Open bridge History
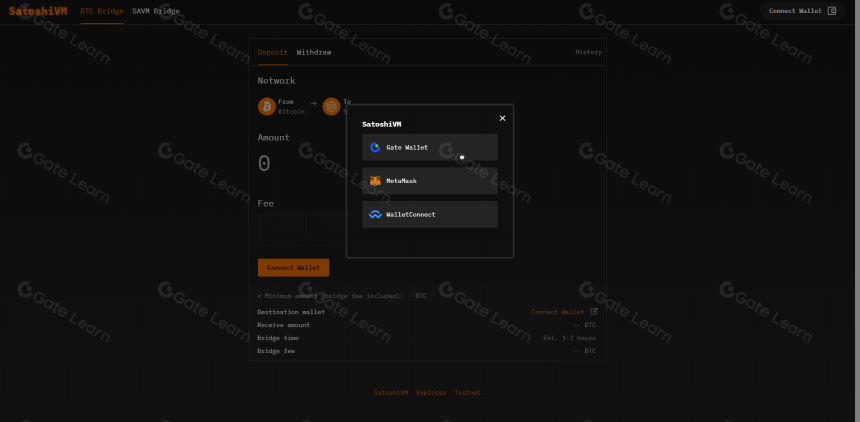Screen dimensions: 860x422 pyautogui.click(x=588, y=52)
